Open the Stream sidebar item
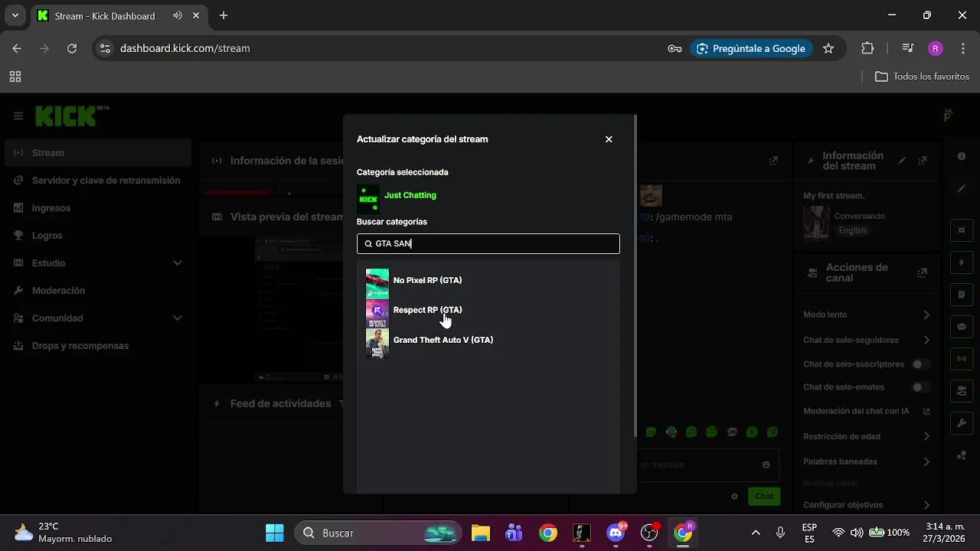 click(97, 153)
